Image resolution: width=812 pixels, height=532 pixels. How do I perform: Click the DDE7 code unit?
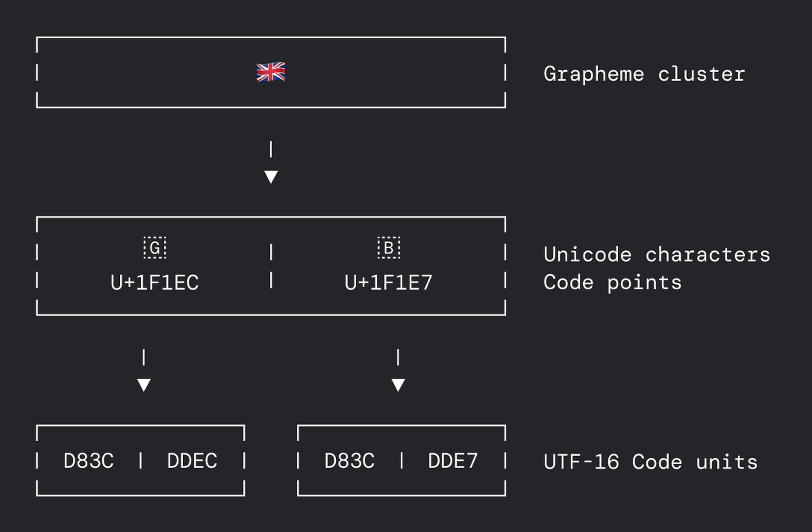(453, 461)
